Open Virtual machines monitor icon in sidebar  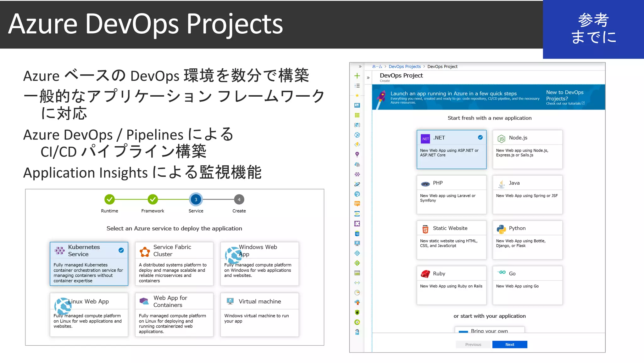pyautogui.click(x=357, y=243)
